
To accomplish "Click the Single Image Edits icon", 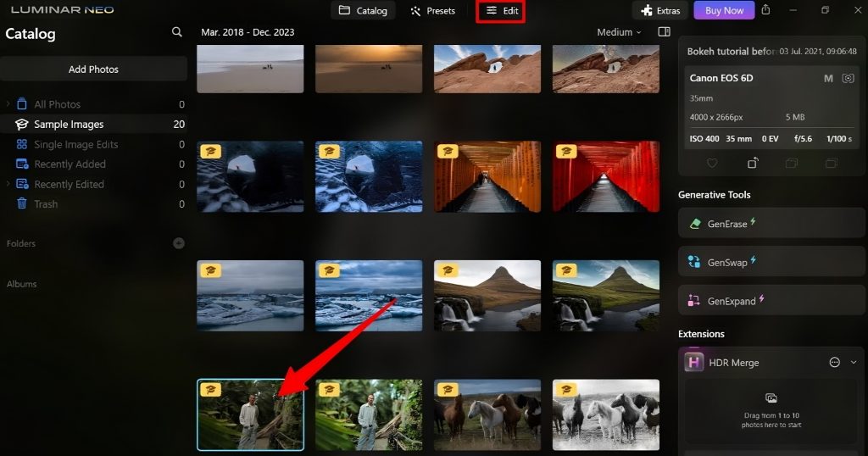I will pos(21,144).
